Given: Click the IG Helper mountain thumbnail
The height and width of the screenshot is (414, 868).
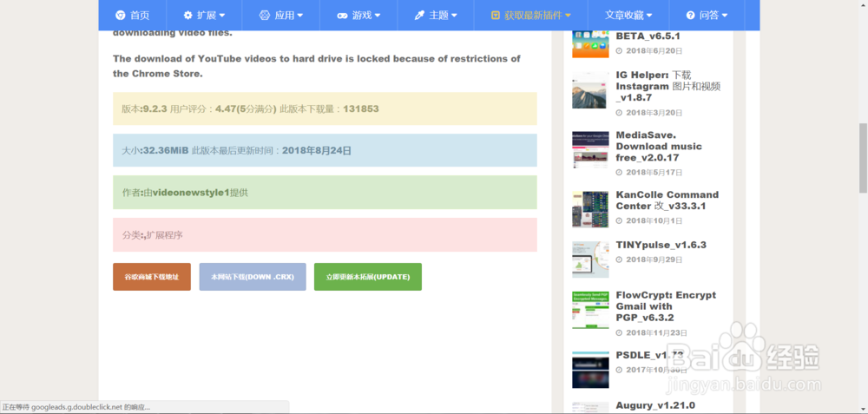Looking at the screenshot, I should 590,89.
